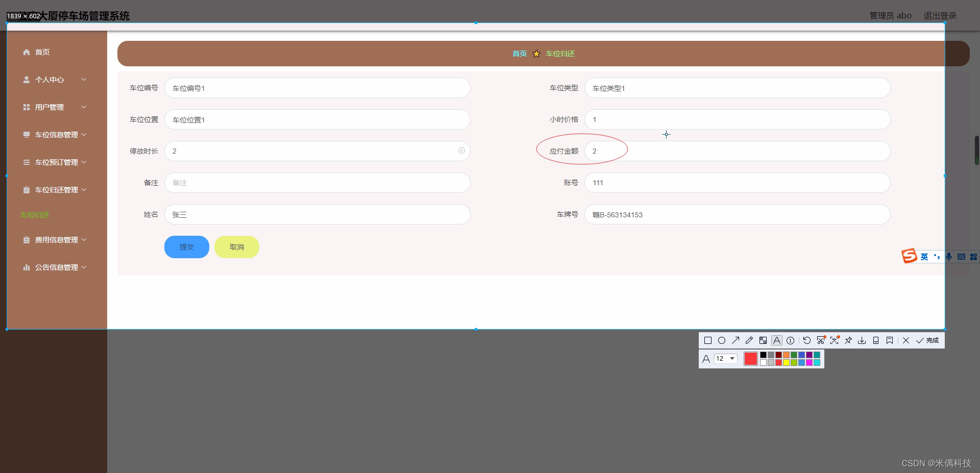Toggle the text annotation tool off

776,340
